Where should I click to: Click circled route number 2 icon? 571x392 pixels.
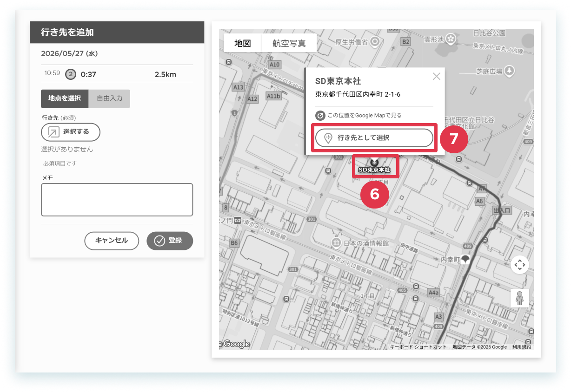click(70, 74)
